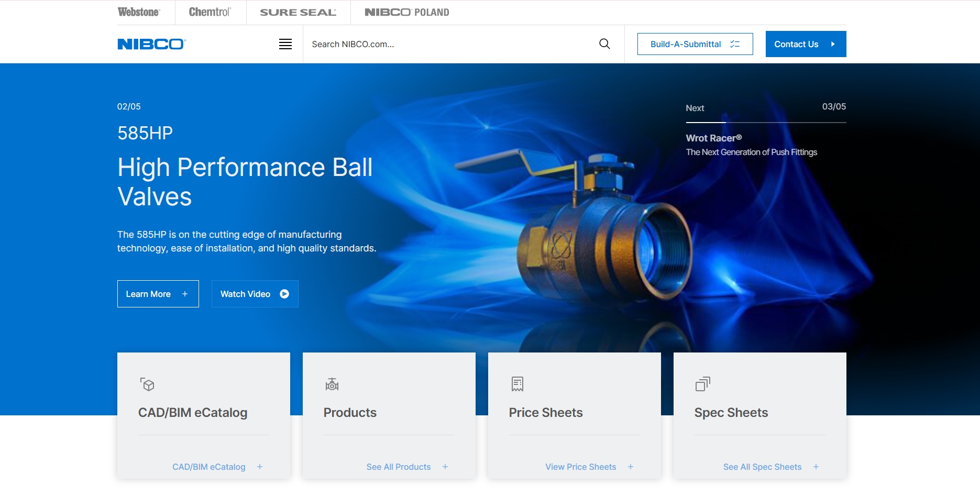Image resolution: width=980 pixels, height=496 pixels.
Task: Click the slide progress bar under Next
Action: coord(766,123)
